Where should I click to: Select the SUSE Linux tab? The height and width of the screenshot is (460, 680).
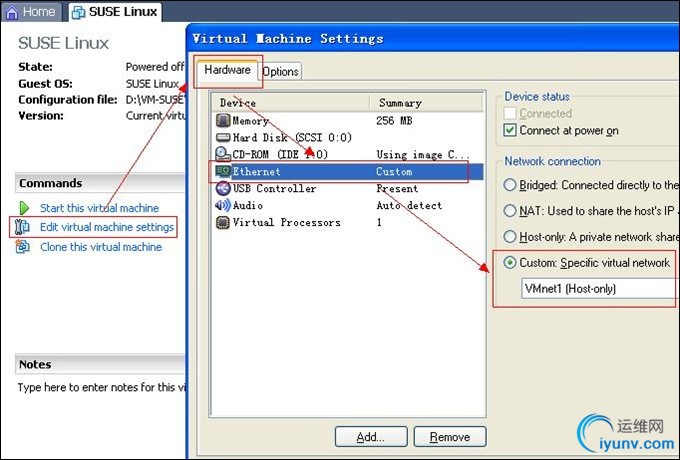[x=115, y=12]
